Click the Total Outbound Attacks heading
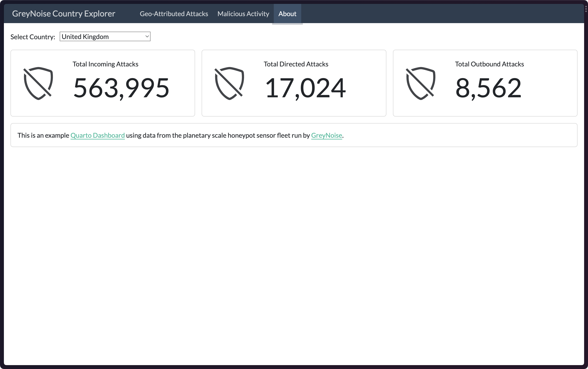The height and width of the screenshot is (369, 588). (x=489, y=64)
